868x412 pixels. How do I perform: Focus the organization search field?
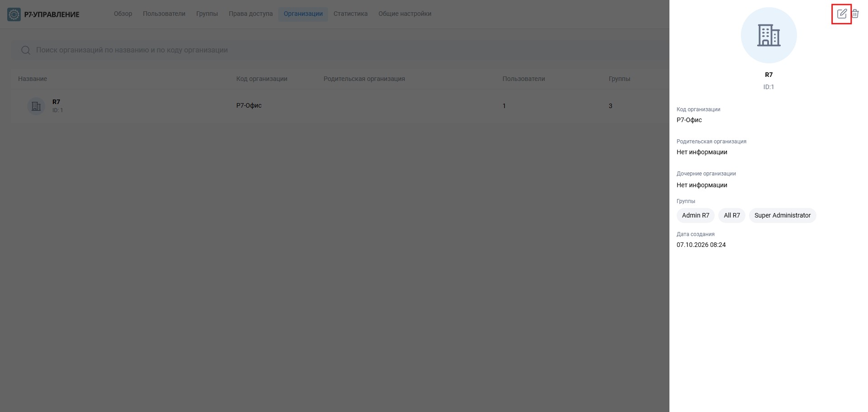340,50
